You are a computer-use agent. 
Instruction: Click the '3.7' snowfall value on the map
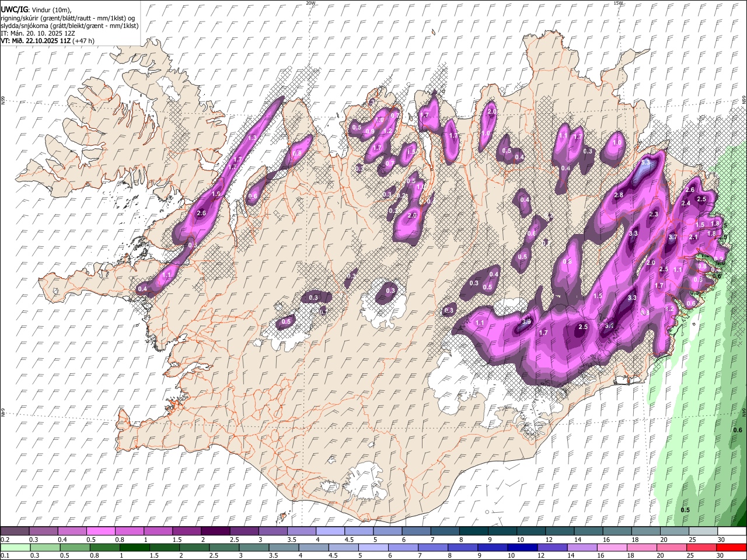point(672,237)
